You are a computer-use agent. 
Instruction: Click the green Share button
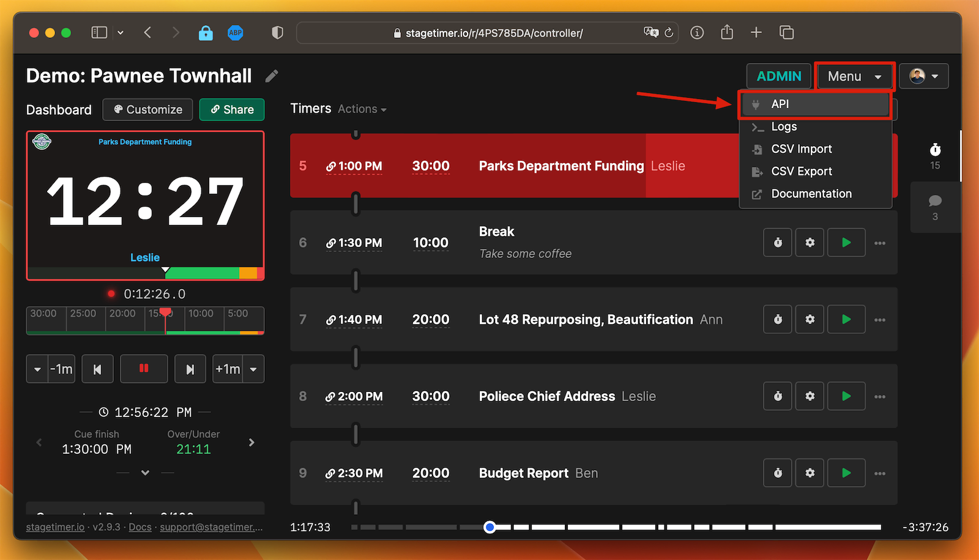232,109
